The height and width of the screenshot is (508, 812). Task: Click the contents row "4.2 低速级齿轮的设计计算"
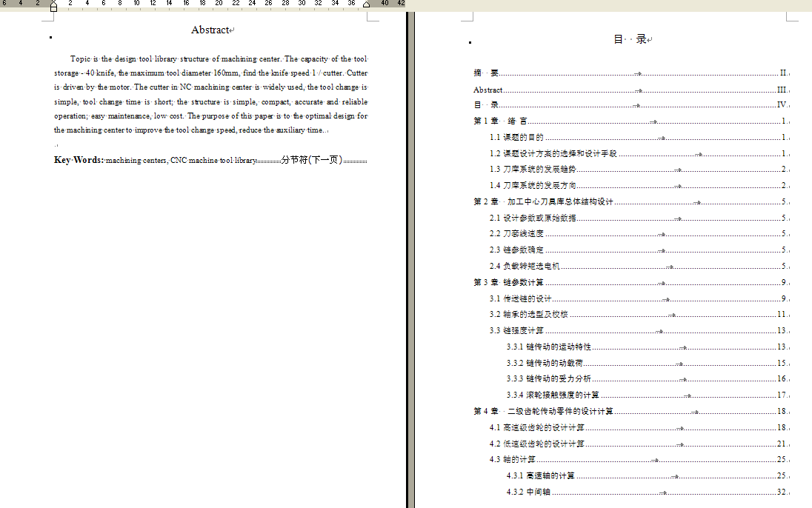639,444
